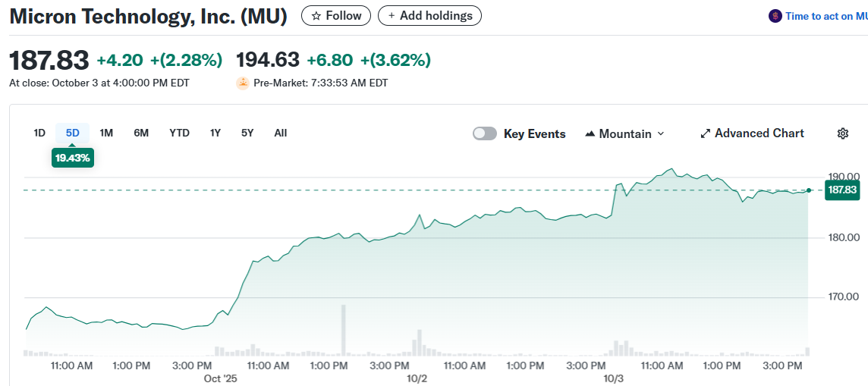Click the purple promo icon at top right
Image resolution: width=868 pixels, height=386 pixels.
point(775,16)
